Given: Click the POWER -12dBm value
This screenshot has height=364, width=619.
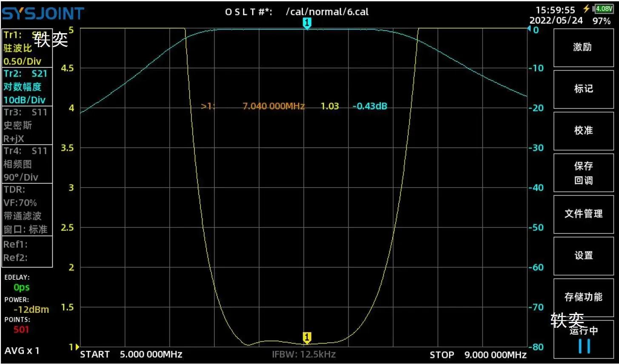Looking at the screenshot, I should pos(31,310).
